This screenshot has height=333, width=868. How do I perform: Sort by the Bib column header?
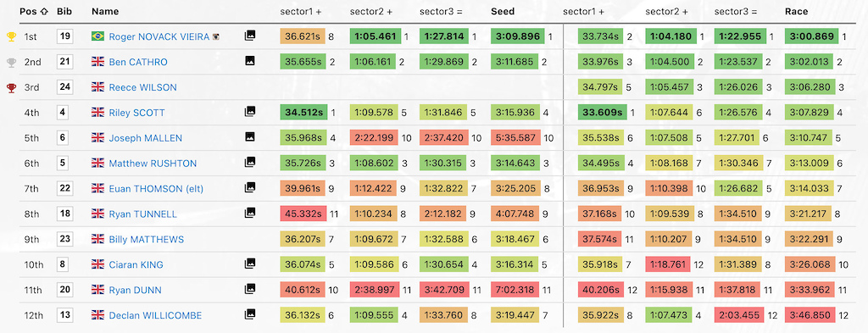click(x=64, y=11)
